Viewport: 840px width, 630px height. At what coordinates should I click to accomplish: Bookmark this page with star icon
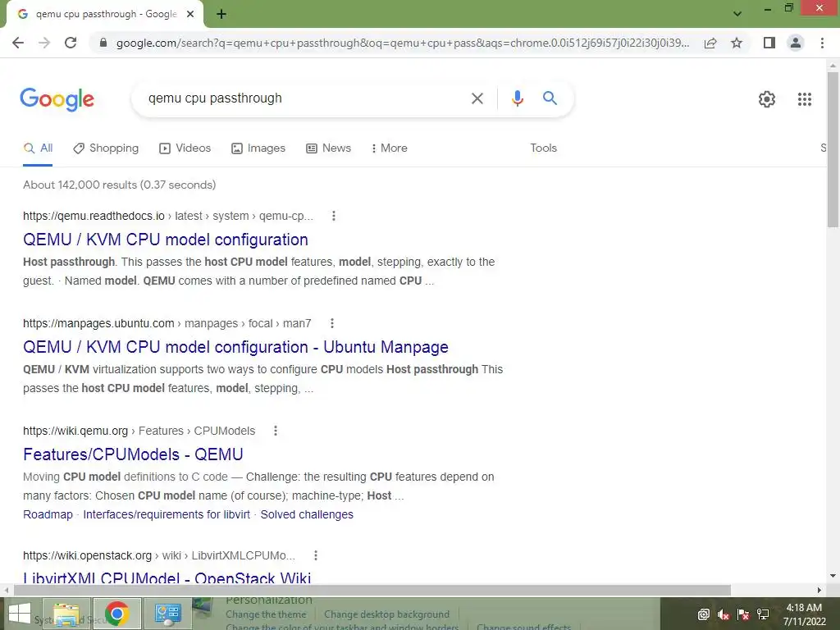tap(737, 43)
